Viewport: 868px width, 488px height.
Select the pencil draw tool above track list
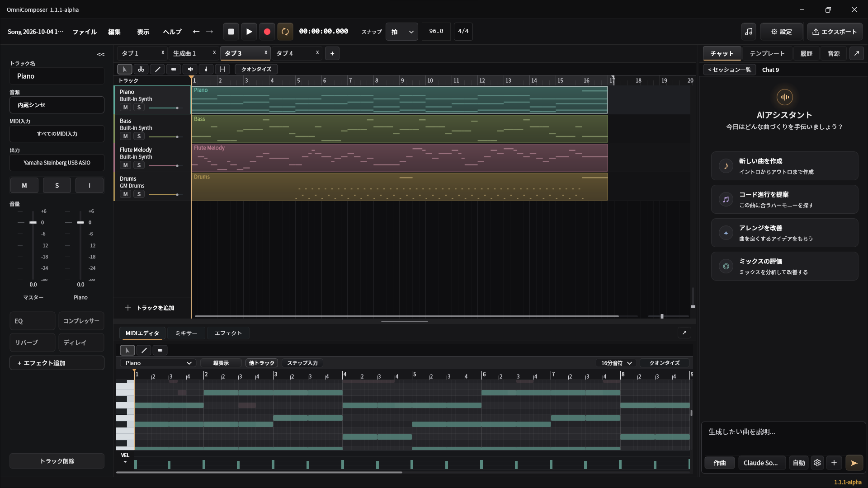click(157, 69)
